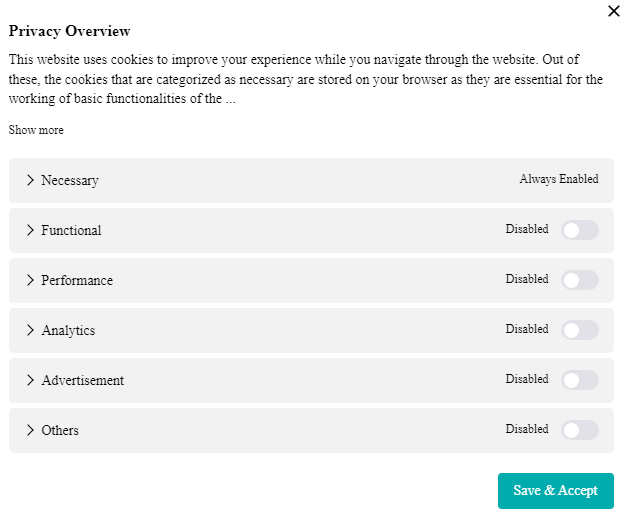The width and height of the screenshot is (626, 518).
Task: Open the Analytics chevron arrow
Action: click(x=30, y=330)
